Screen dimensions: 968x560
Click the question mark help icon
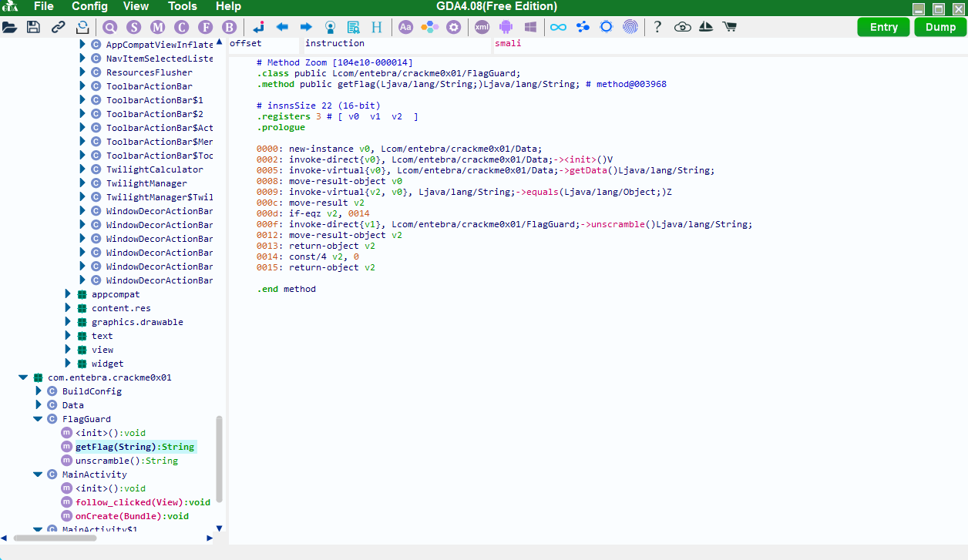(x=657, y=27)
